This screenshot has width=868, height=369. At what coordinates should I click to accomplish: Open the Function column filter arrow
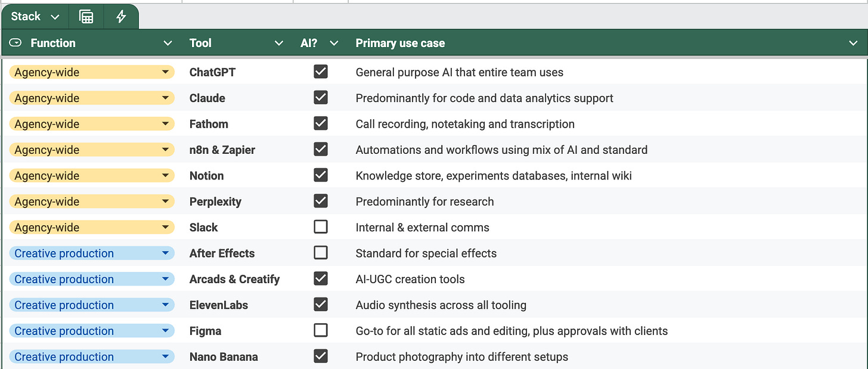tap(168, 43)
